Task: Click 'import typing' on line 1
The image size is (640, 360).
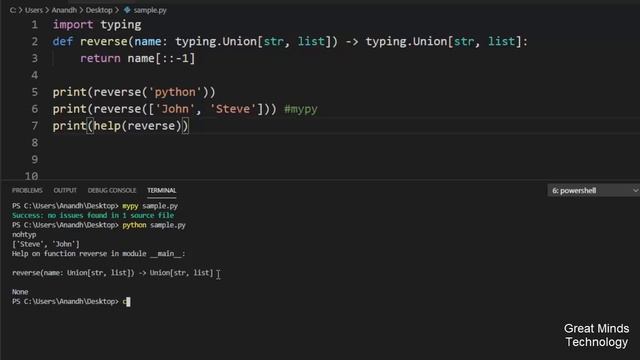Action: (97, 25)
